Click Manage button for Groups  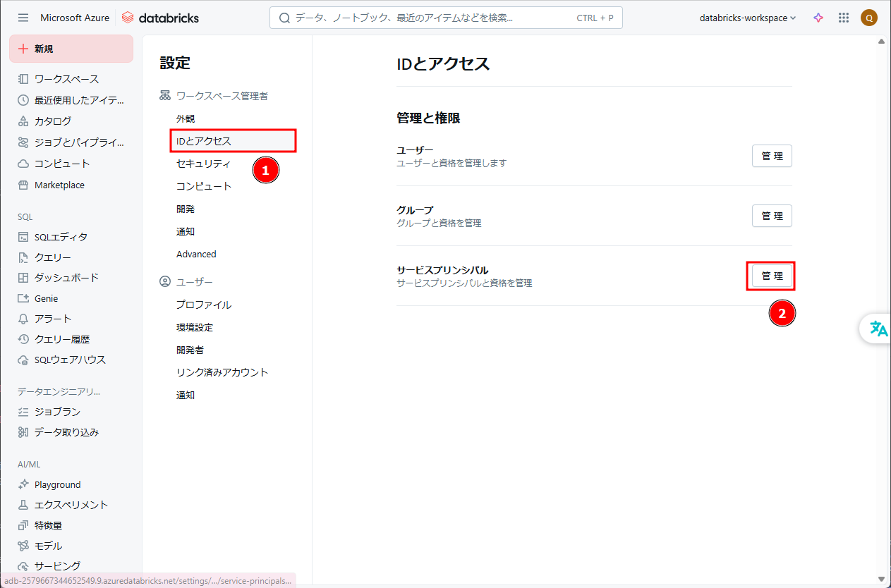click(771, 216)
